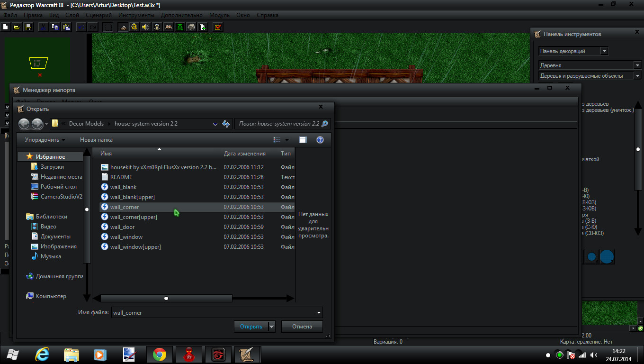Click the Test Map checkmark icon

click(218, 27)
